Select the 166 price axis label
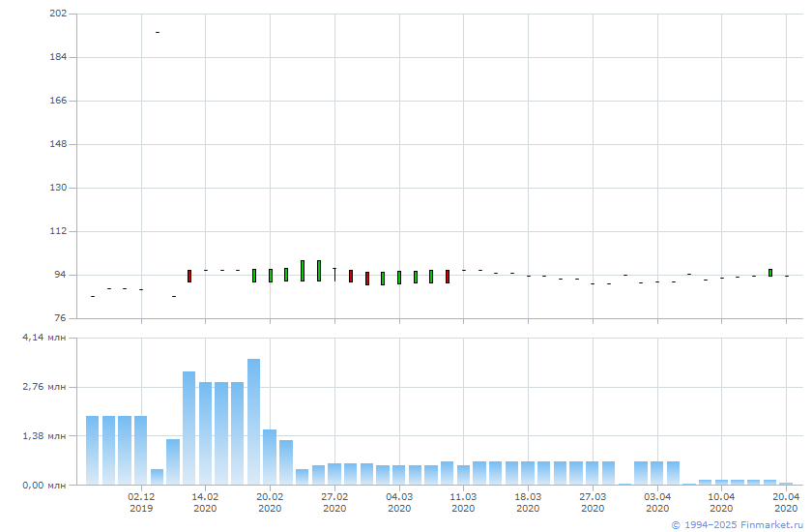Screen dimensions: 812x532 (59, 101)
